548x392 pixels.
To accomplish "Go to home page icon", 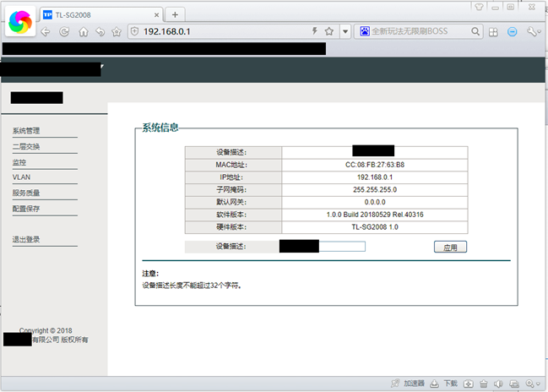I will coord(84,32).
